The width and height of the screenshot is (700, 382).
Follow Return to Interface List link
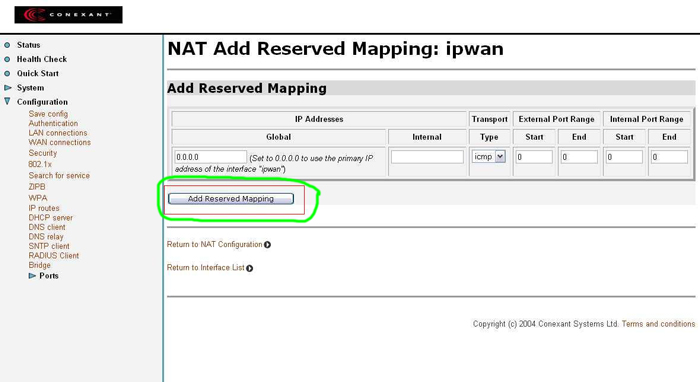[206, 268]
